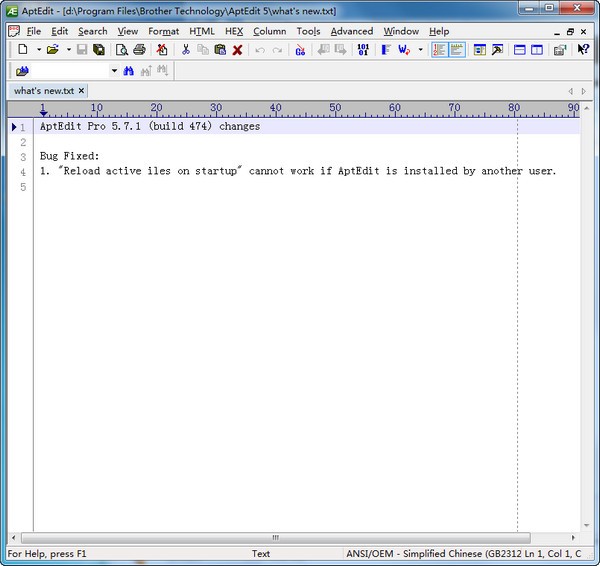Viewport: 600px width, 566px height.
Task: Toggle horizontal split window view
Action: coord(521,50)
